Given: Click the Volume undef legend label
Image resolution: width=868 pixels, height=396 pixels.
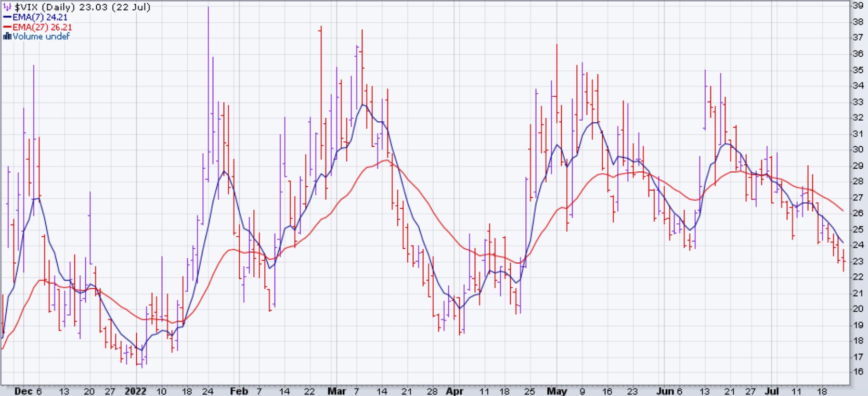Looking at the screenshot, I should coord(41,36).
